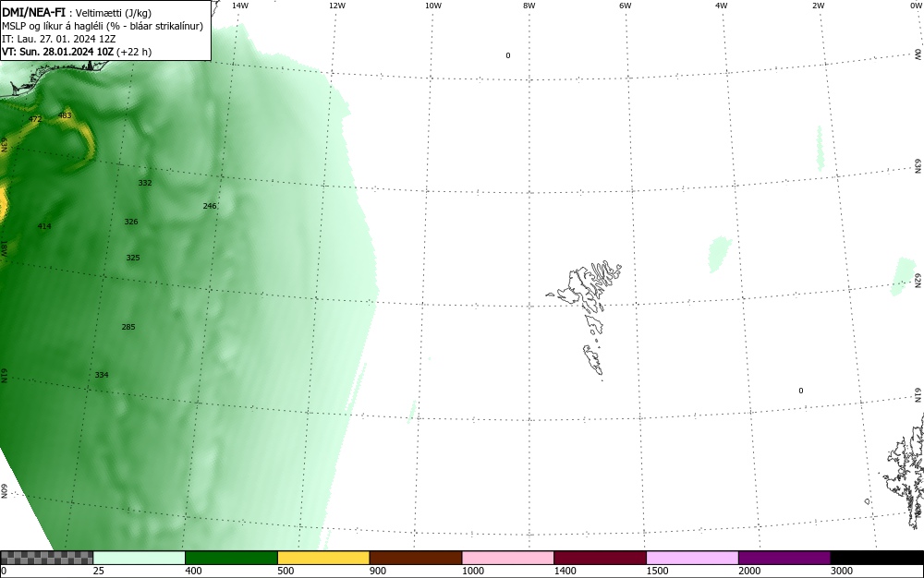Click the CAPE value 483 on the map
Screen dimensions: 924x578
pyautogui.click(x=65, y=115)
